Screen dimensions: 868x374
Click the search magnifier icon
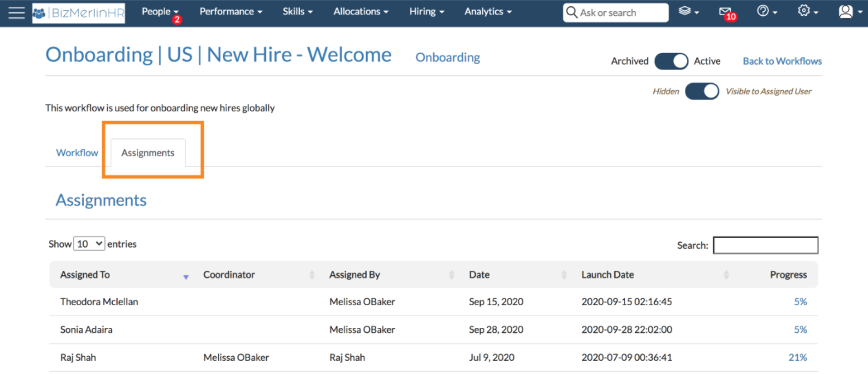(x=572, y=12)
